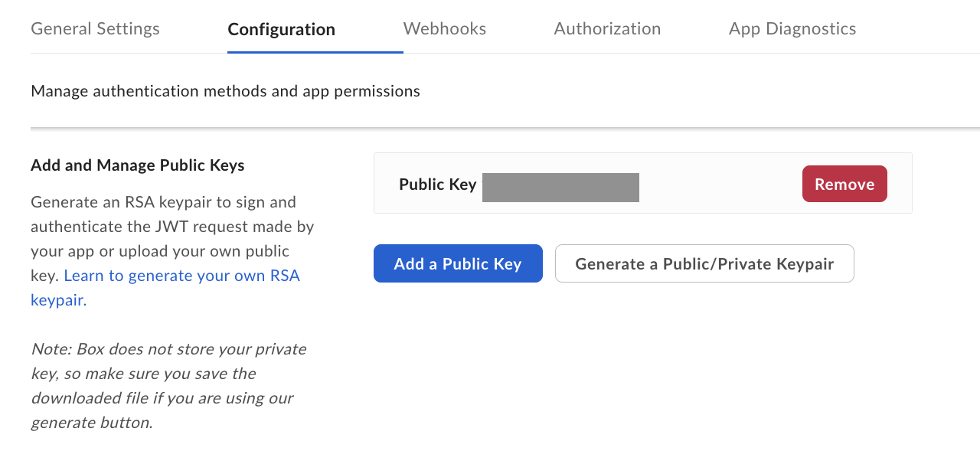Screen dimensions: 980x464
Task: Click Generate a Public/Private Keypair
Action: 704,263
